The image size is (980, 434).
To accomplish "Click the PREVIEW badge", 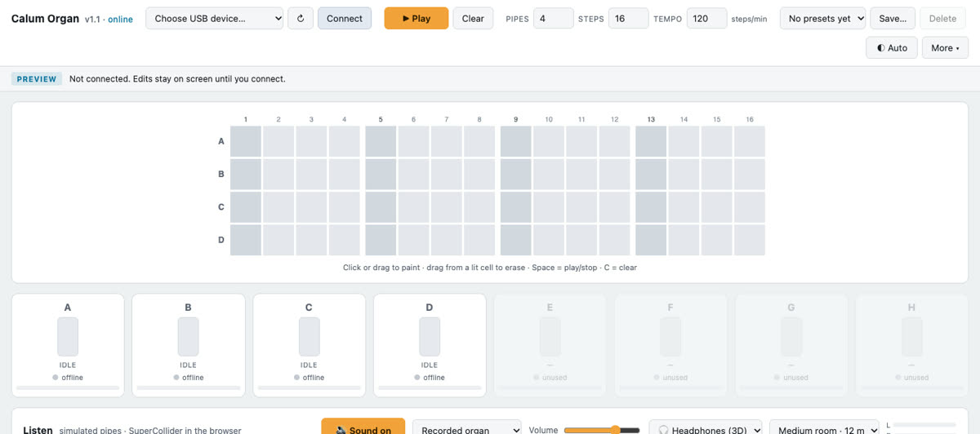I will pyautogui.click(x=37, y=79).
